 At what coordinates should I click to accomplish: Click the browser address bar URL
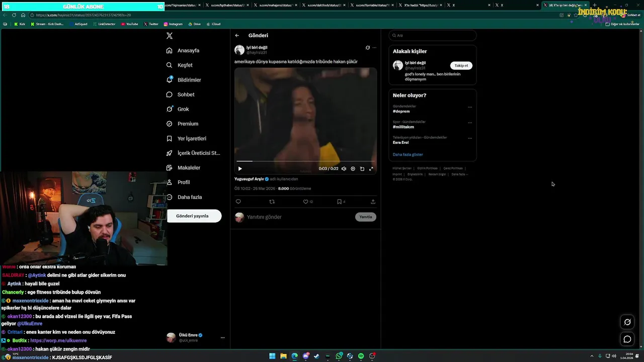coord(84,15)
